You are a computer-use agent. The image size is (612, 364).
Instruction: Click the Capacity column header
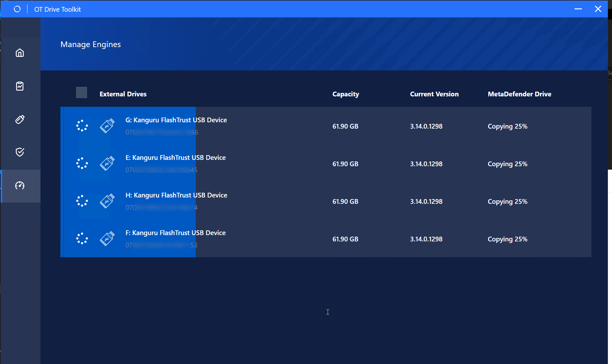pos(346,94)
